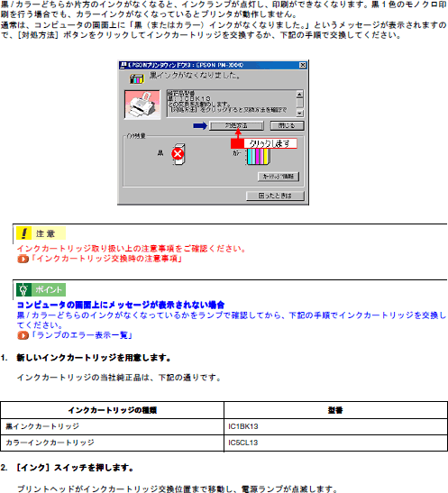Click the 困ったときは help button
Screen dimensions: 448x493
coord(275,196)
